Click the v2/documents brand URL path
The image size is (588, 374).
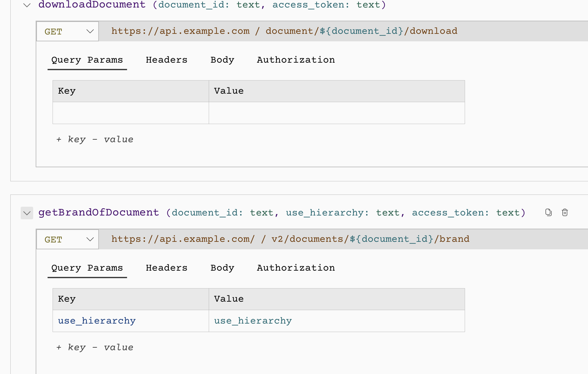point(370,239)
